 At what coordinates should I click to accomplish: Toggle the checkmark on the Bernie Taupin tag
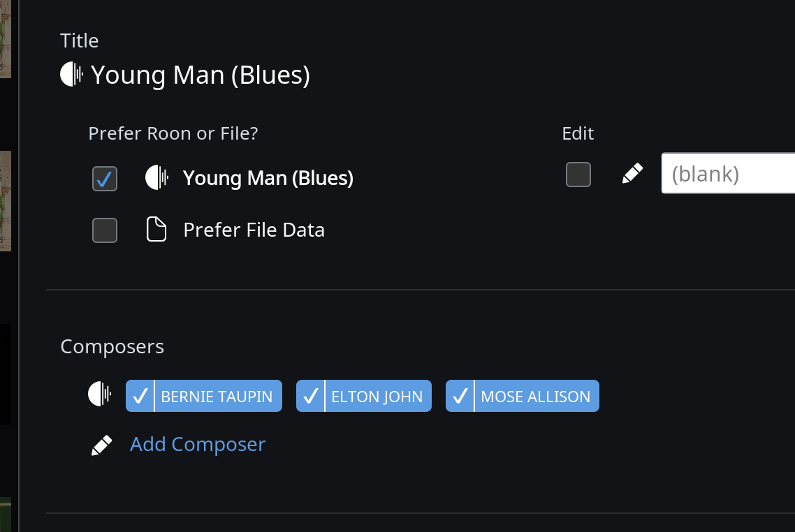pos(140,396)
